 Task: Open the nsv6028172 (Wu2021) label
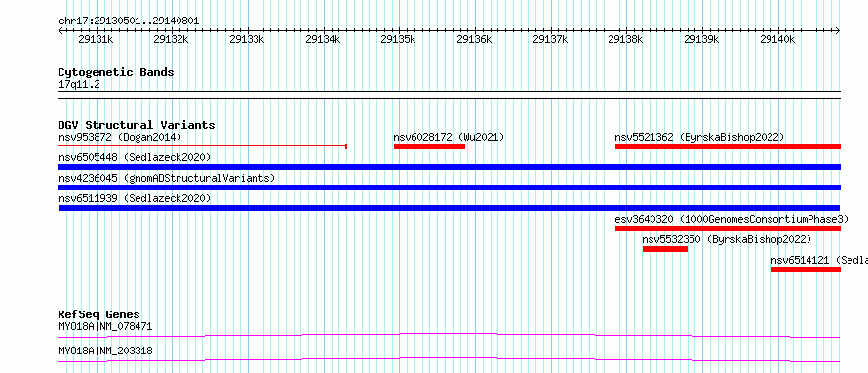tap(449, 137)
